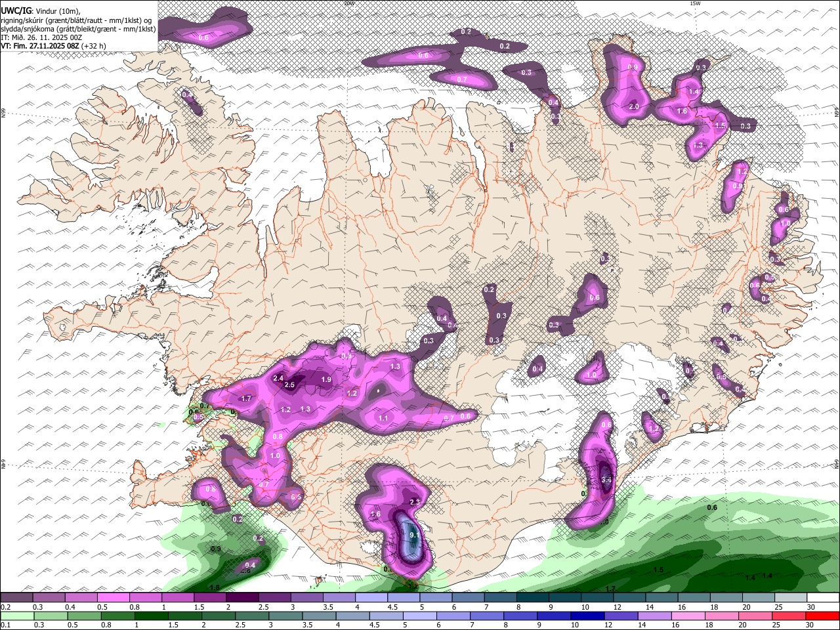Screen dimensions: 840x630
Task: Click the bright red swatch starting at 30
Action: coord(823,616)
